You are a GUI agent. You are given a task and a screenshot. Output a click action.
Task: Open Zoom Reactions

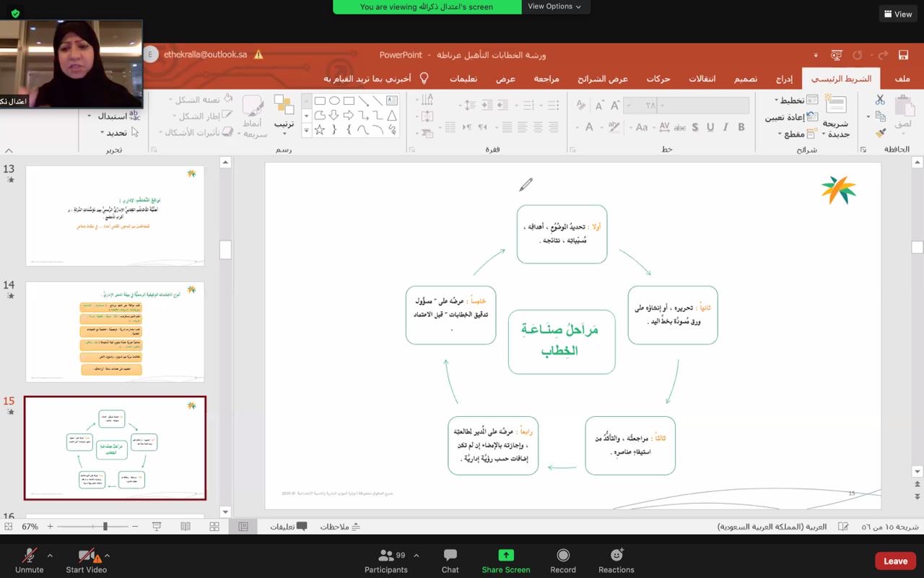click(616, 561)
